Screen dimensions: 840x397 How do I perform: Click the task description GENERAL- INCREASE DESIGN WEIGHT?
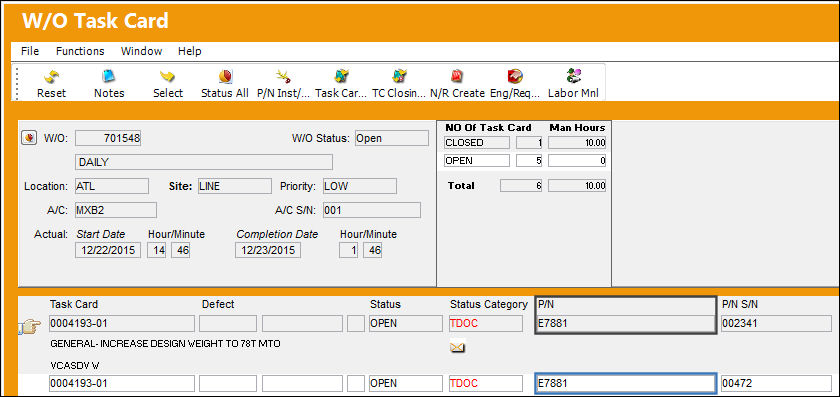point(165,344)
